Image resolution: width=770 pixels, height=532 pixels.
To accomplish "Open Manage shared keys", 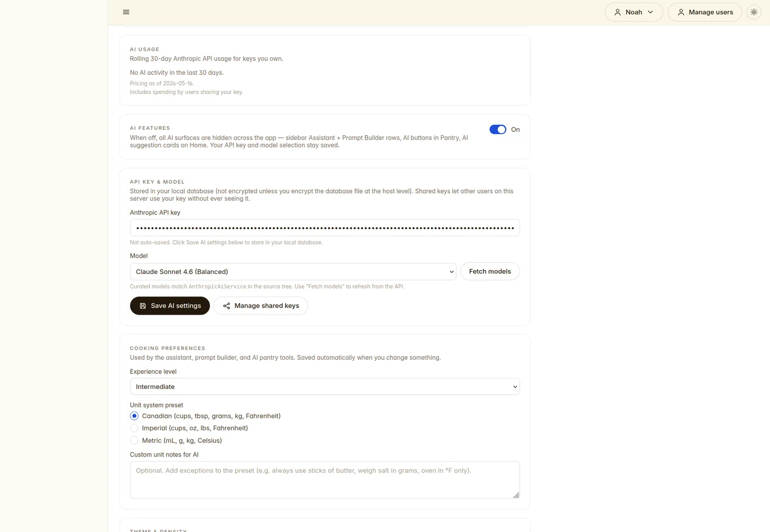I will [261, 306].
